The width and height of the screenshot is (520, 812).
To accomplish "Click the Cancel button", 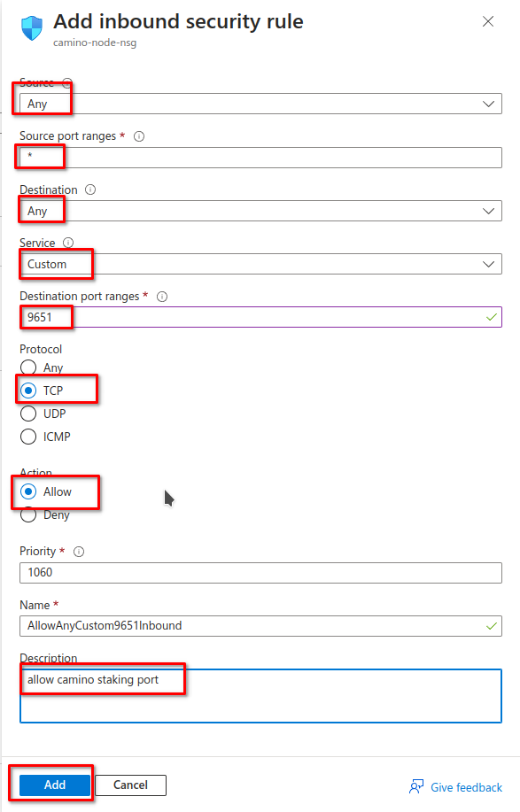I will [130, 785].
